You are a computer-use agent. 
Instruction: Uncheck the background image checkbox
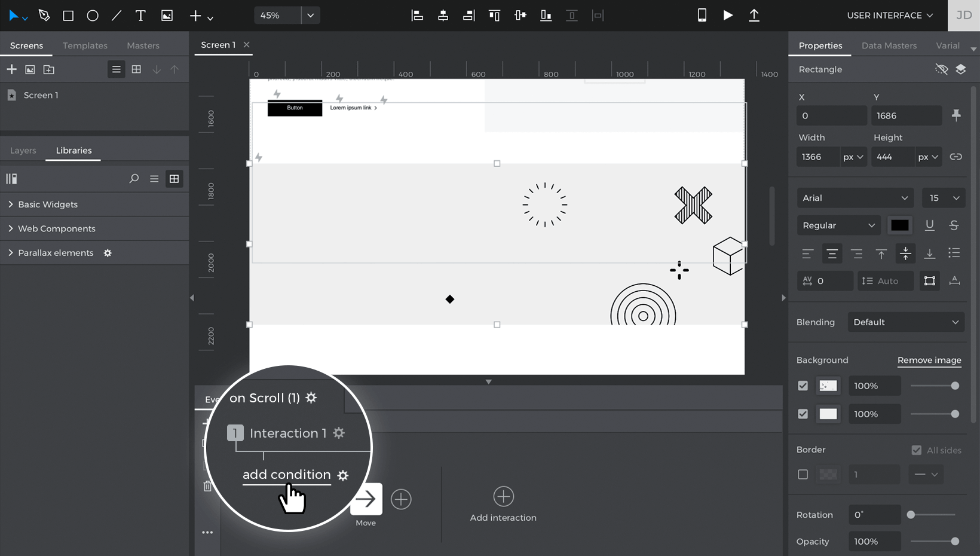[803, 386]
